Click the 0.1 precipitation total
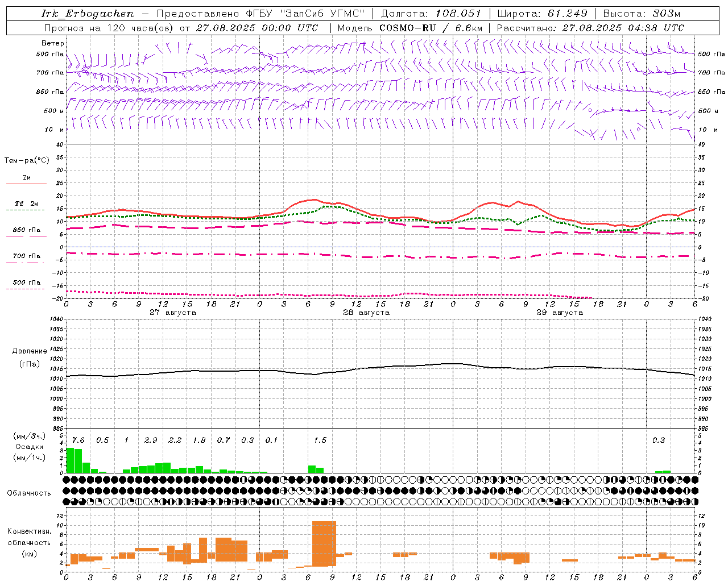This screenshot has height=582, width=728. [x=272, y=440]
